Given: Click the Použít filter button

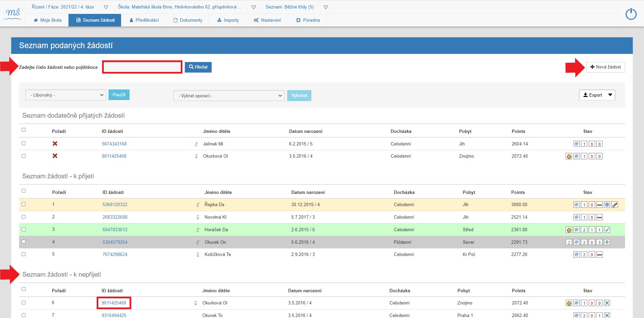Looking at the screenshot, I should (119, 95).
